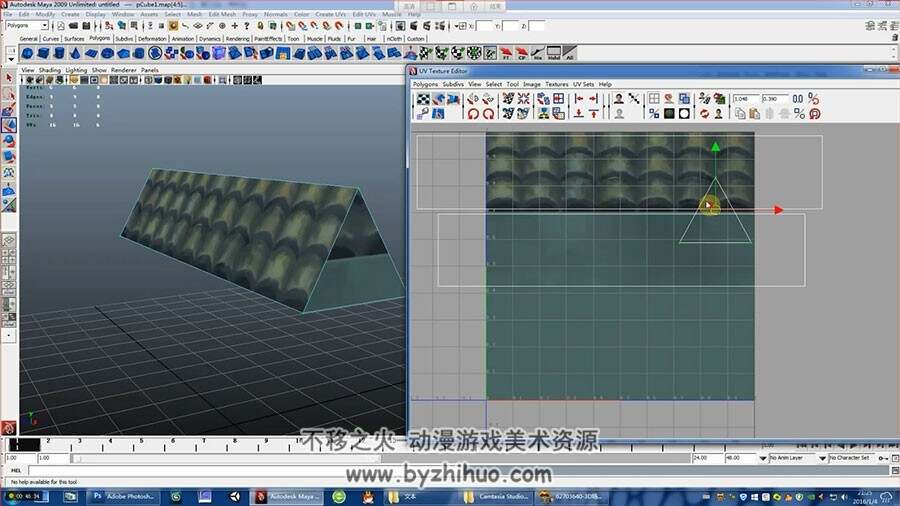Screen dimensions: 900x506
Task: Open viewport Renderer menu
Action: 123,70
